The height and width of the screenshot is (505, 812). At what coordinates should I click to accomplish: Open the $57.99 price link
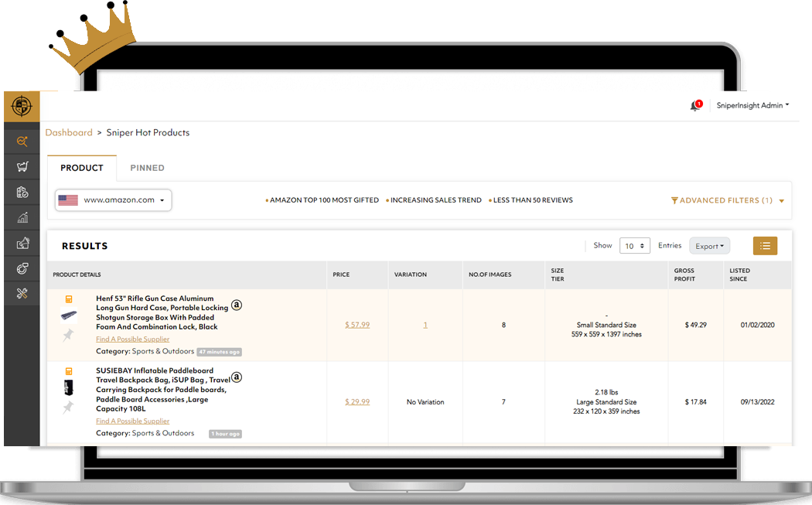coord(357,325)
